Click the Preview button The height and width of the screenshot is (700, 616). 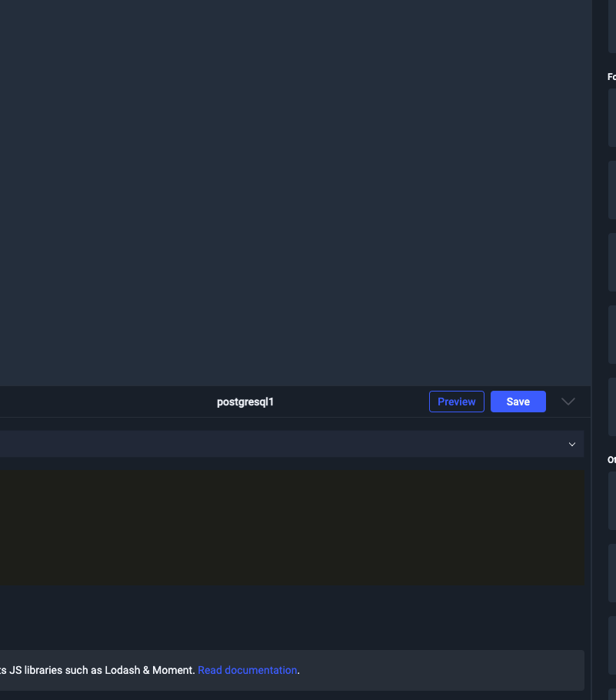[456, 402]
